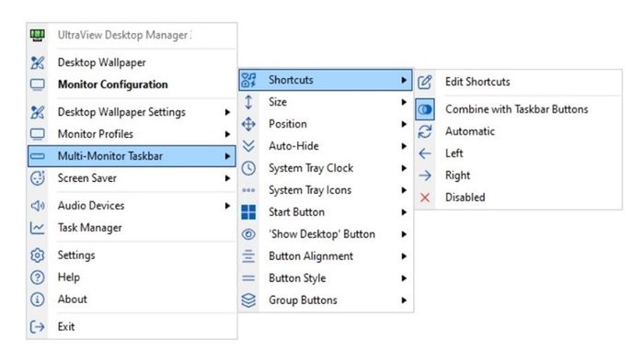This screenshot has width=644, height=362.
Task: Click the Screen Saver icon
Action: 38,178
